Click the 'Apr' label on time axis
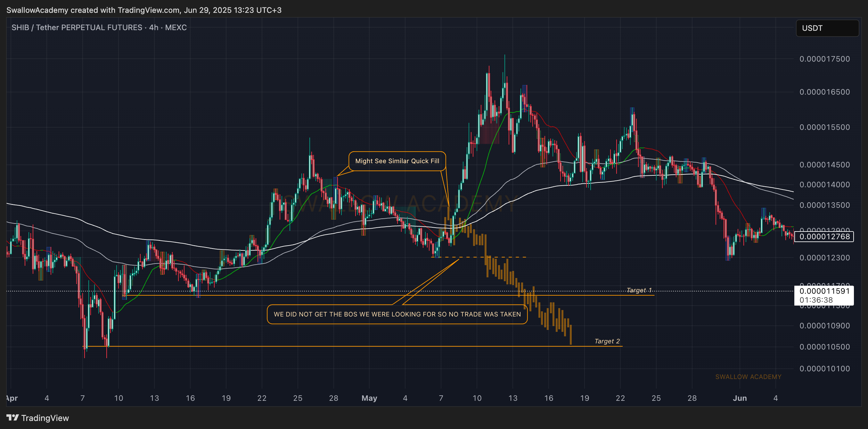 point(12,398)
